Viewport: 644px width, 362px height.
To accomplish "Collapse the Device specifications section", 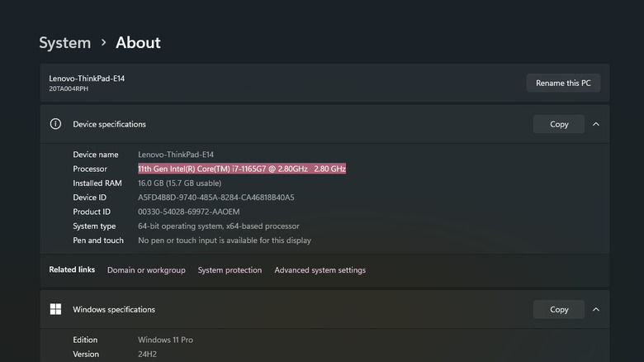I will tap(595, 124).
